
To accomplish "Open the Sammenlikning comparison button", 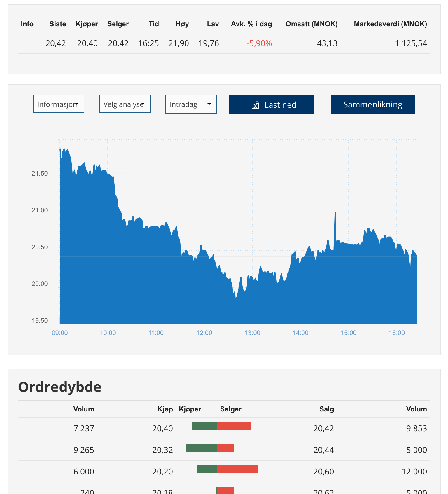I will coord(373,104).
